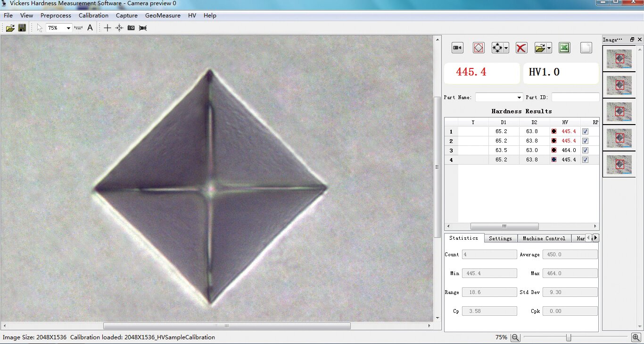
Task: Switch to the Machine Control tab
Action: [x=544, y=238]
